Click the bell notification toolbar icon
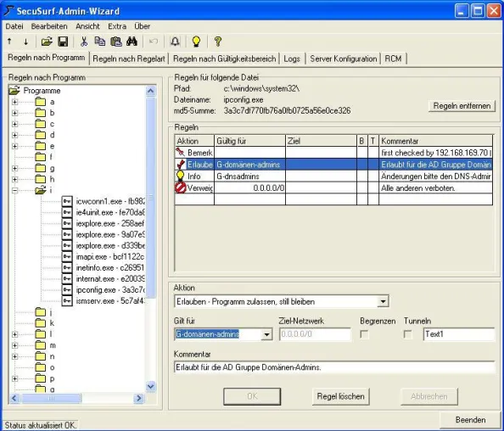This screenshot has height=431, width=504. tap(175, 42)
